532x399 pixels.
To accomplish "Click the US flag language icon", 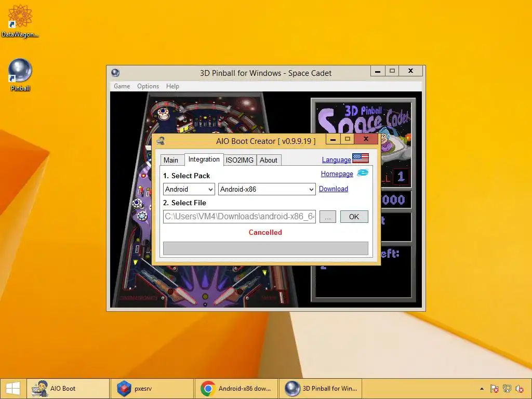I will pyautogui.click(x=361, y=158).
